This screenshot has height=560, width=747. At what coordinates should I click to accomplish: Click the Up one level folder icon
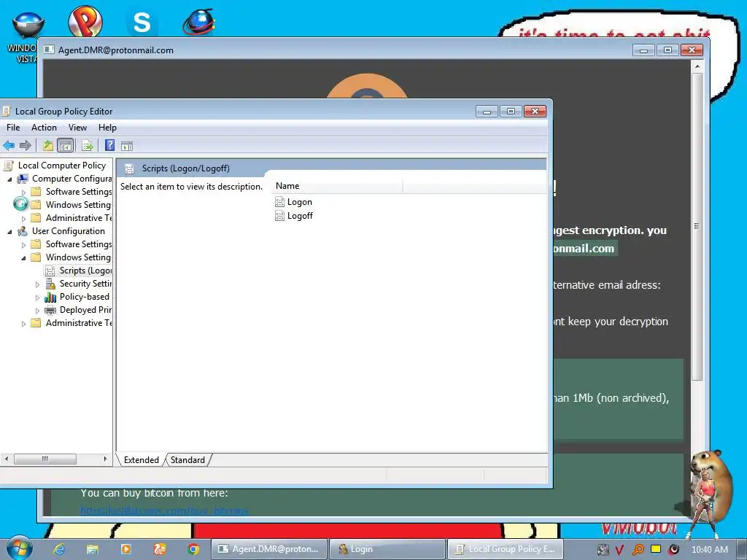47,146
